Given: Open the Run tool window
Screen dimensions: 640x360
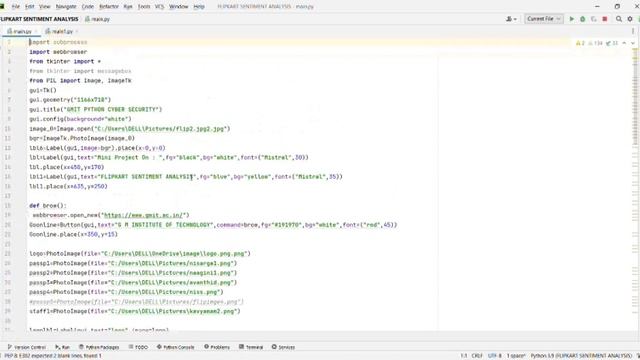Looking at the screenshot, I should tap(62, 347).
